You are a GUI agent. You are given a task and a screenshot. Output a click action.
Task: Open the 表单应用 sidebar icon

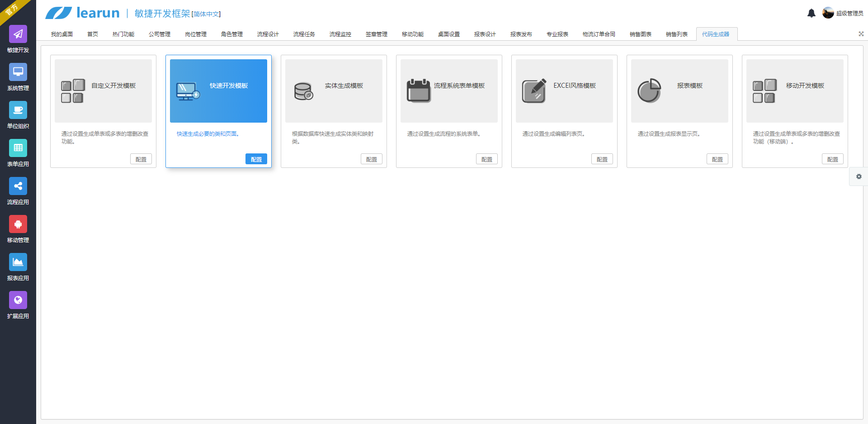18,148
